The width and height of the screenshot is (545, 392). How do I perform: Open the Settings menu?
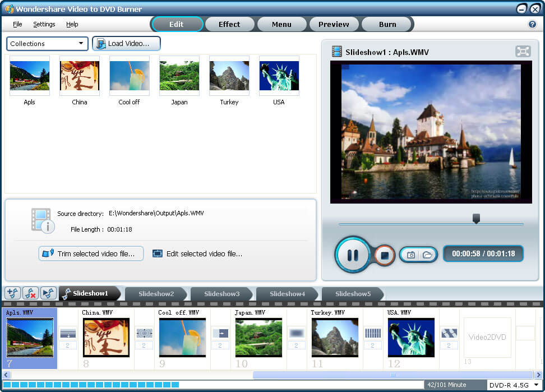click(44, 24)
